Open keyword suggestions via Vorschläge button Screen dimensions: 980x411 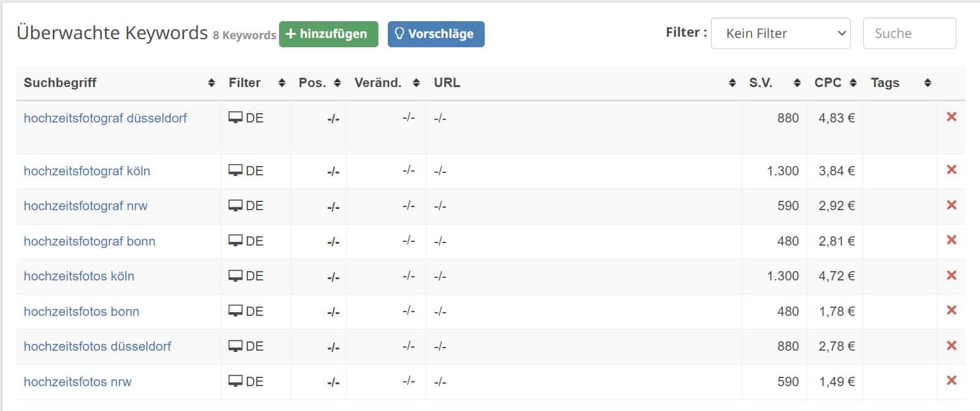pyautogui.click(x=436, y=34)
